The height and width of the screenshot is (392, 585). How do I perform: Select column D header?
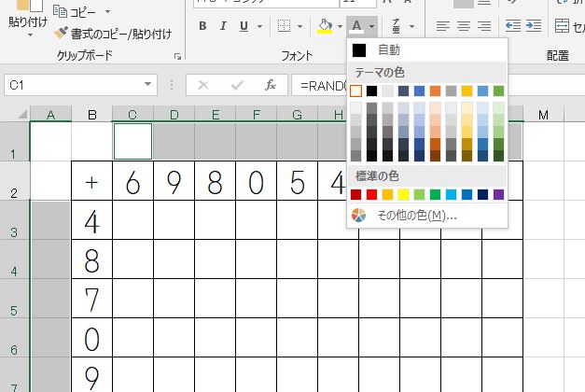[174, 115]
